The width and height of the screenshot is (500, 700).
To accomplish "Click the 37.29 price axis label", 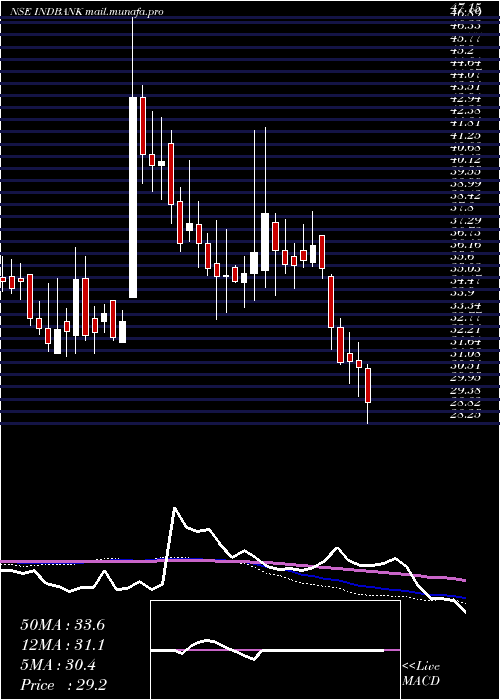I will (466, 220).
